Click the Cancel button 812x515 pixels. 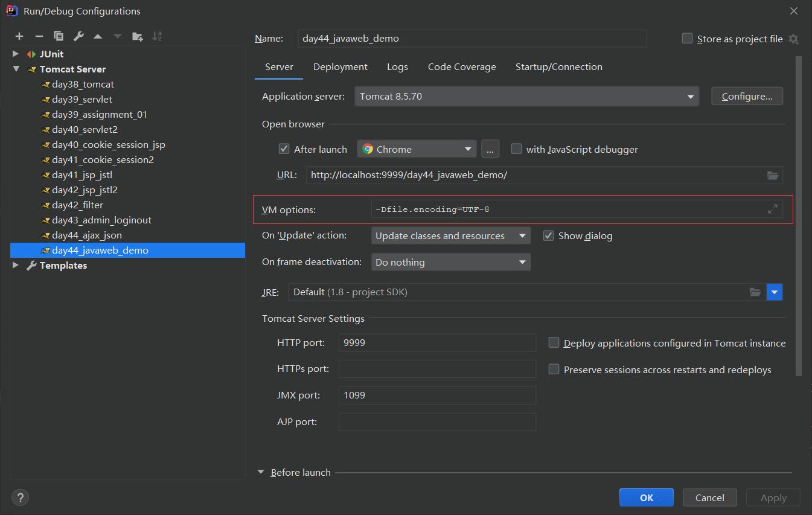710,497
